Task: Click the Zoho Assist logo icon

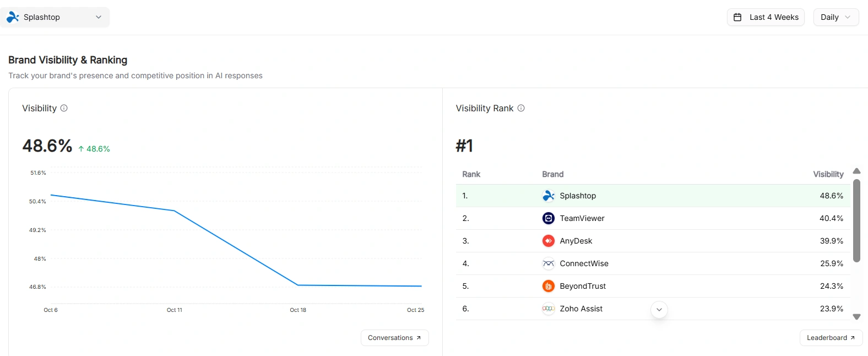Action: click(549, 309)
